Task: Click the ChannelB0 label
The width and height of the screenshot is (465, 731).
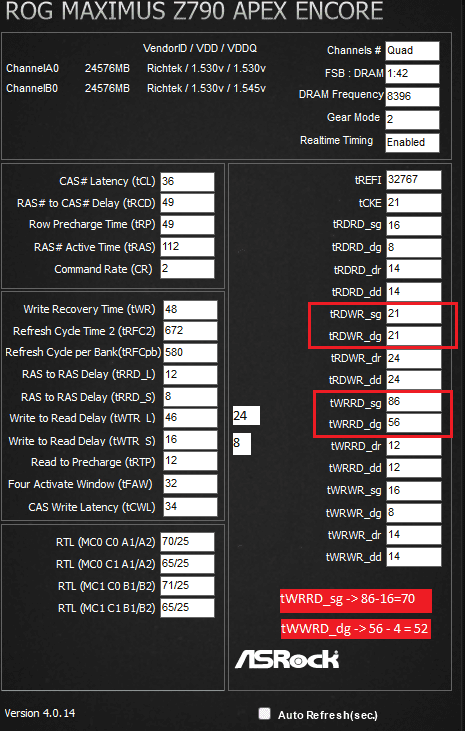Action: click(32, 88)
